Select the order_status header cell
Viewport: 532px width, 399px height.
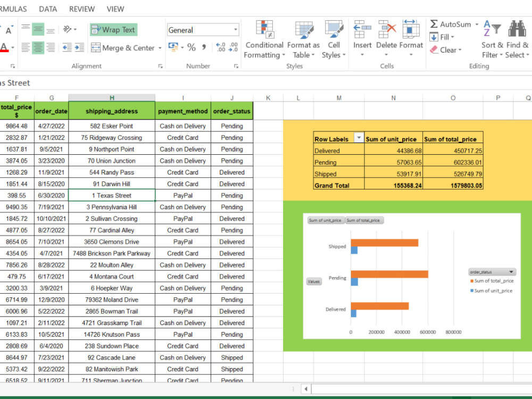pyautogui.click(x=232, y=111)
